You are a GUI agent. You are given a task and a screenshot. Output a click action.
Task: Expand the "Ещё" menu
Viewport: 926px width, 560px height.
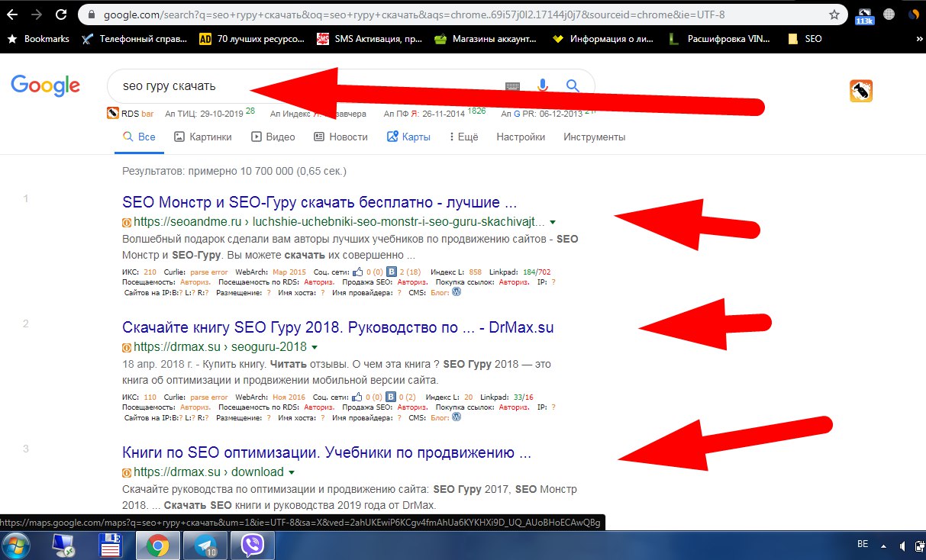click(x=463, y=137)
